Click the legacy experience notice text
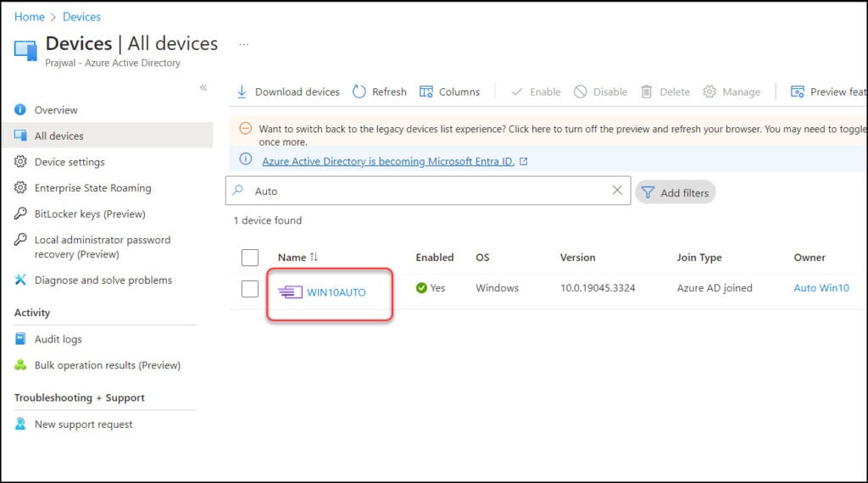 [x=562, y=135]
